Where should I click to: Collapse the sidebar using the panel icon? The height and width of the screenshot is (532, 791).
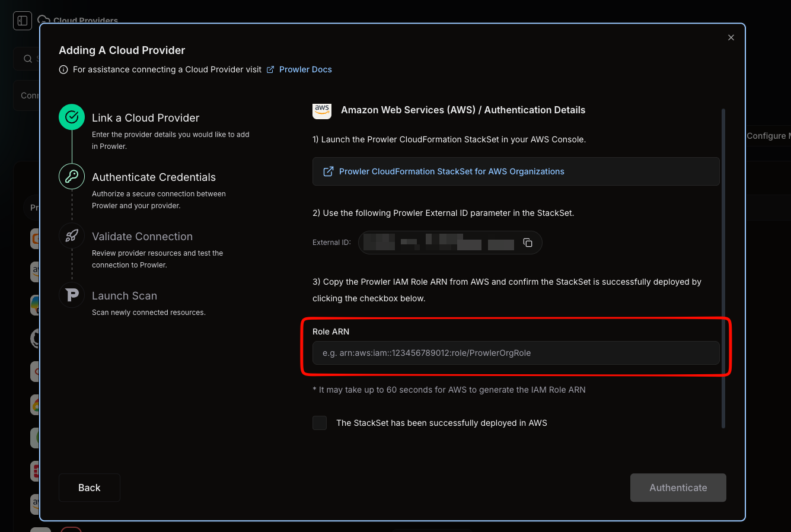22,20
